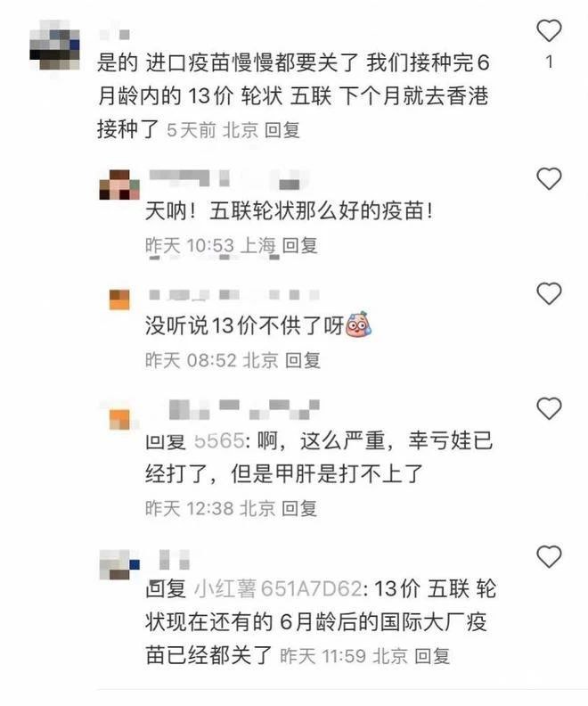Like the last reply to 小红薯651A7D62

(x=549, y=556)
